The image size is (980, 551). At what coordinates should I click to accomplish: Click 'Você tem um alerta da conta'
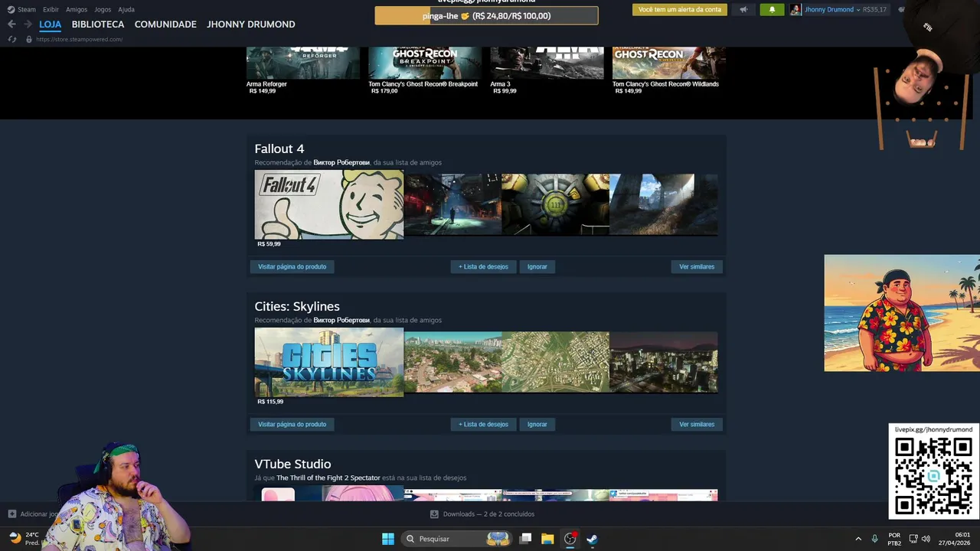[680, 10]
